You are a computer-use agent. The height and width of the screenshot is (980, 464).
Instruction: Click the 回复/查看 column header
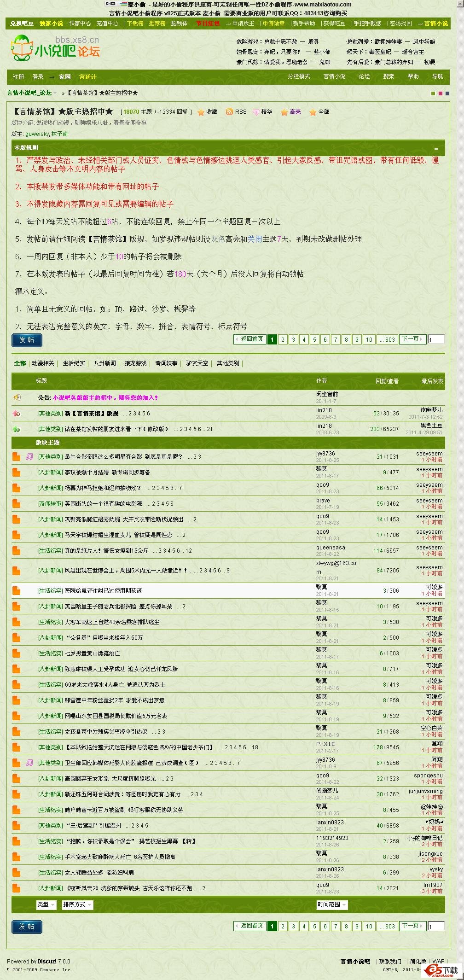pyautogui.click(x=387, y=381)
